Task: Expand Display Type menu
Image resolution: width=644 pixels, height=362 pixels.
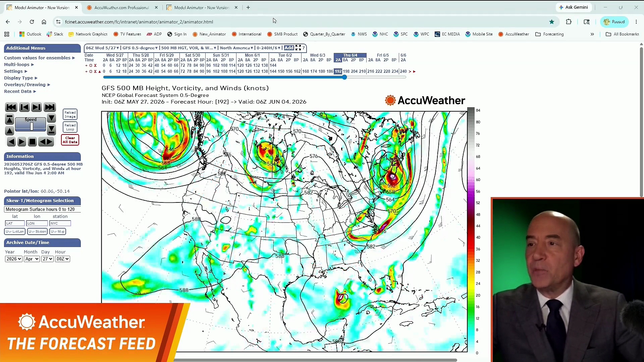Action: tap(20, 78)
